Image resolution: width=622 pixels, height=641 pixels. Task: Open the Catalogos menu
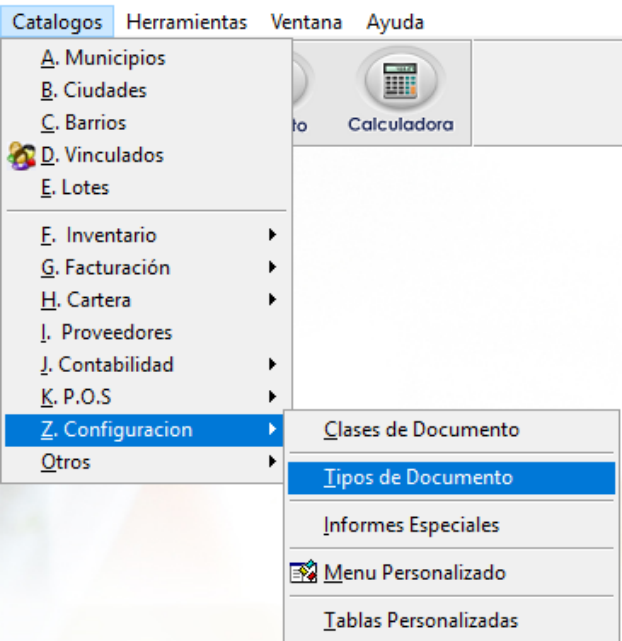[x=57, y=22]
